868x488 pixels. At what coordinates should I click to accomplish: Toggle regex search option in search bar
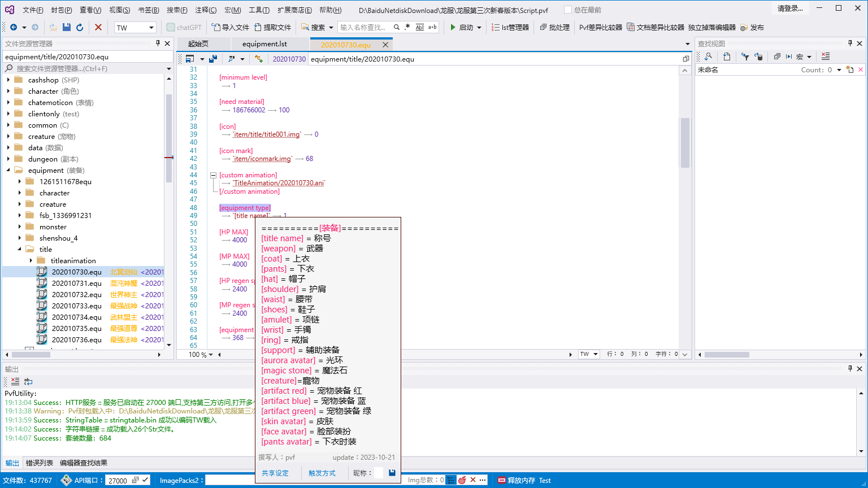click(x=407, y=27)
